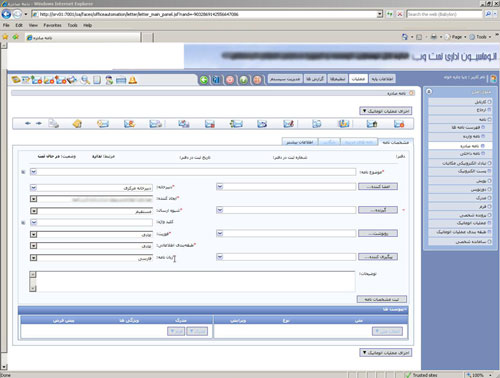This screenshot has height=378, width=500.
Task: Click the user profile icon in top toolbar
Action: (109, 80)
